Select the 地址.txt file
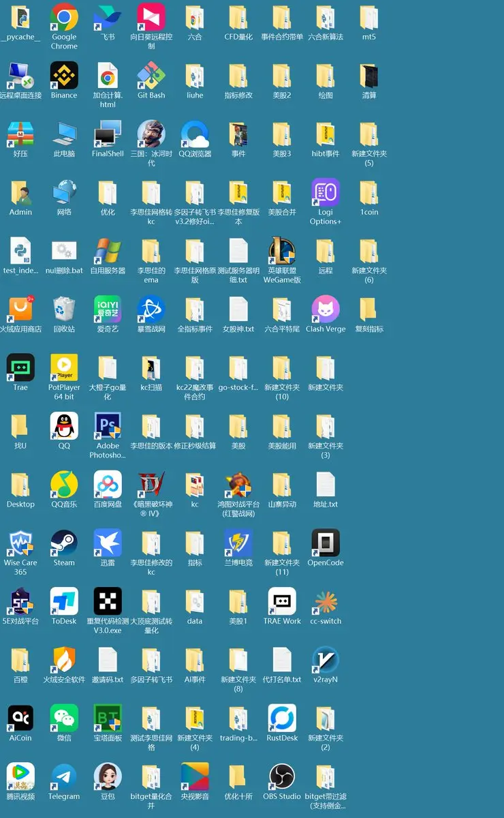 tap(326, 485)
